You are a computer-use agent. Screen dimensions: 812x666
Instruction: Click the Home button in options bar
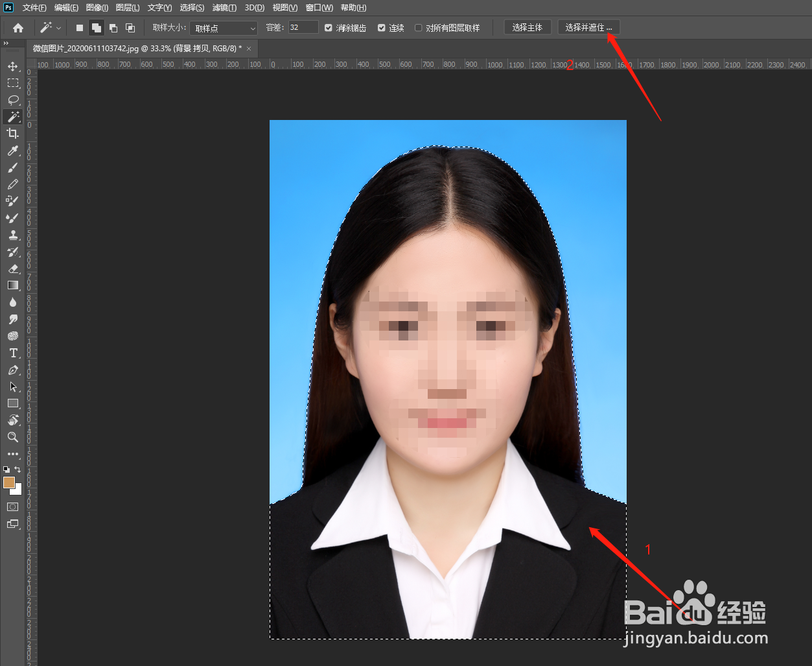18,28
